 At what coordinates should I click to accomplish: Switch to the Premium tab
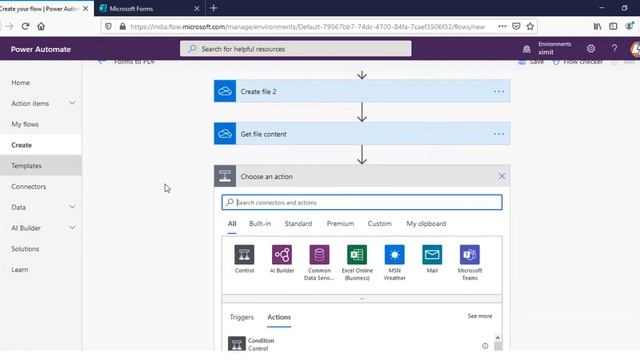coord(340,224)
